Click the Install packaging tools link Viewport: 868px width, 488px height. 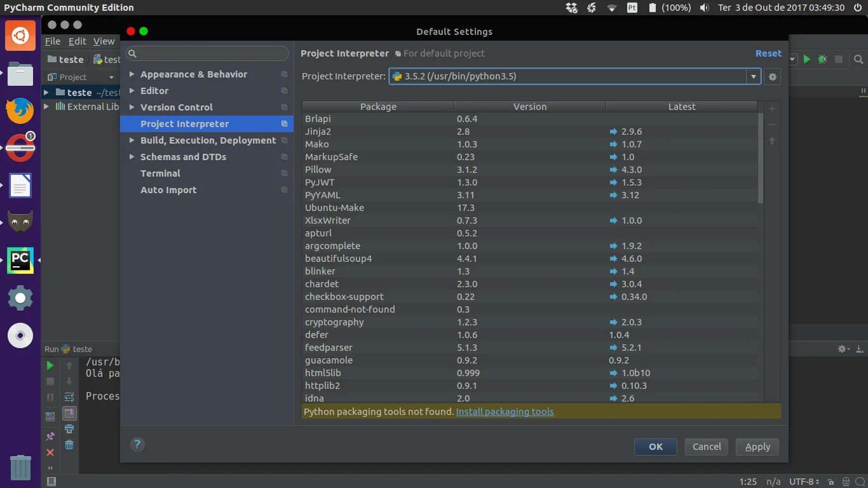[505, 412]
